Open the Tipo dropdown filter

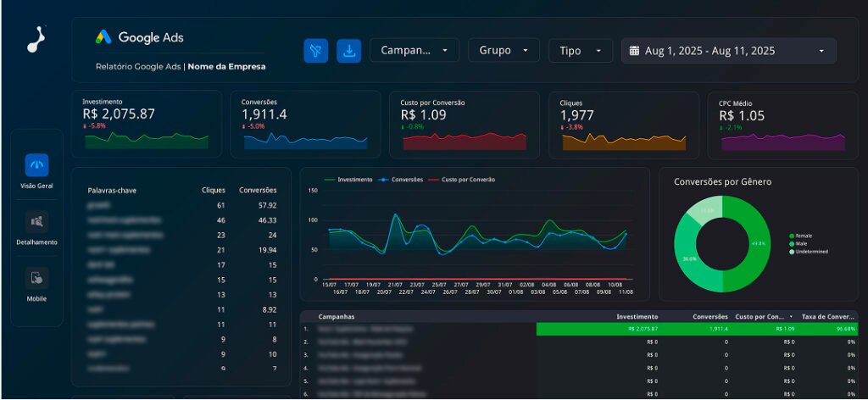[580, 51]
